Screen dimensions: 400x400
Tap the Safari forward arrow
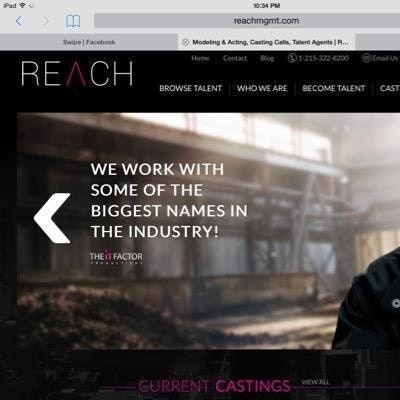click(46, 21)
